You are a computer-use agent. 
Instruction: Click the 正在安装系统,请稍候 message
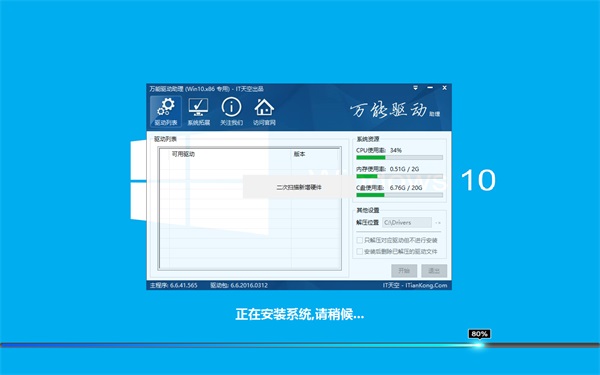tap(299, 314)
